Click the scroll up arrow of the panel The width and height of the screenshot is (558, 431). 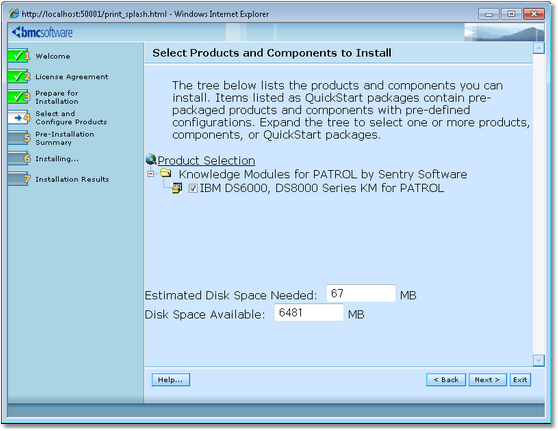539,48
